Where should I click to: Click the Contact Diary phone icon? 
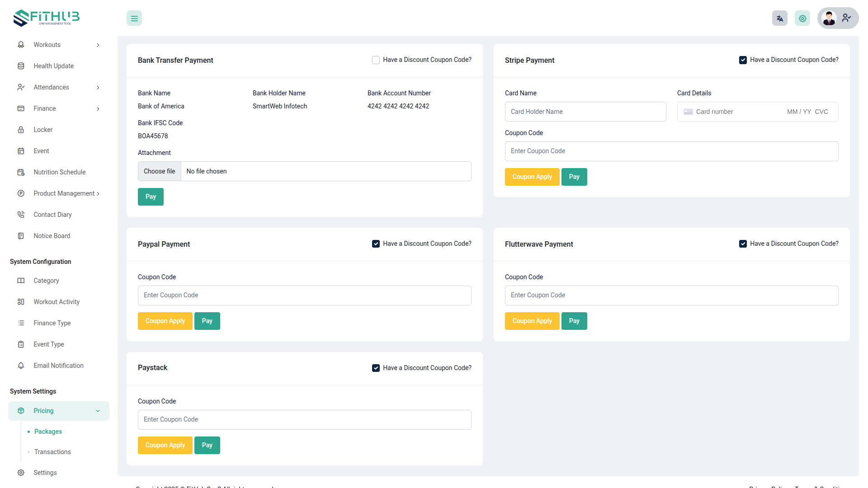(x=21, y=215)
